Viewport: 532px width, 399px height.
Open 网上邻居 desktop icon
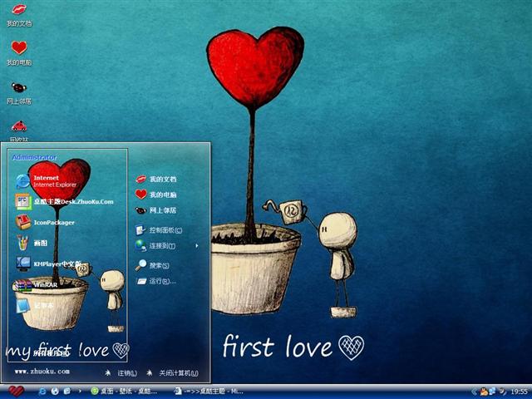click(x=19, y=92)
